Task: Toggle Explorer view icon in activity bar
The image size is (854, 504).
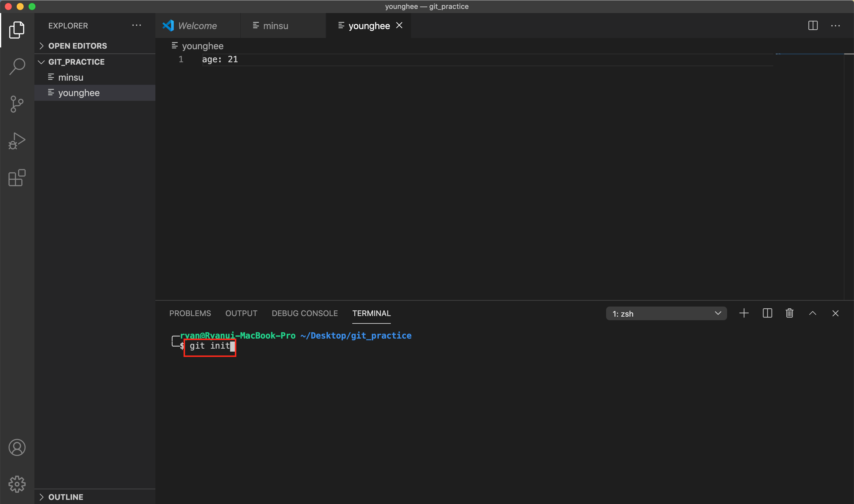Action: 17,30
